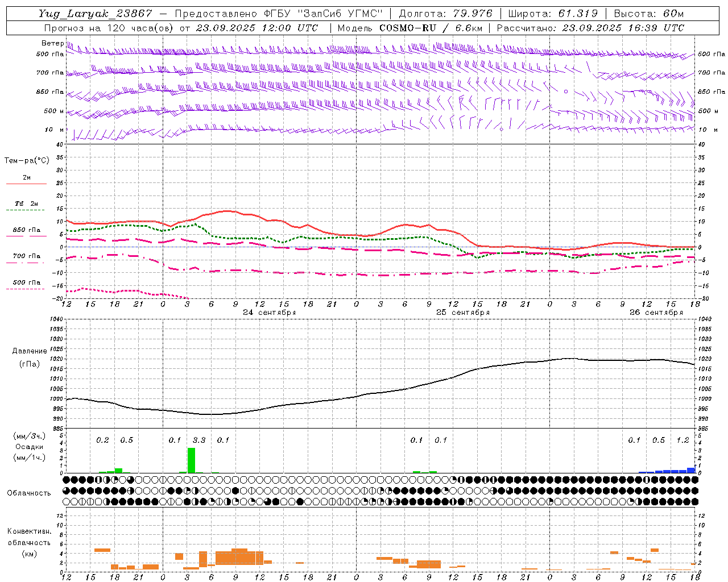Select the Модель COSMO-RU / 6.6км label
The width and height of the screenshot is (728, 582).
click(410, 28)
